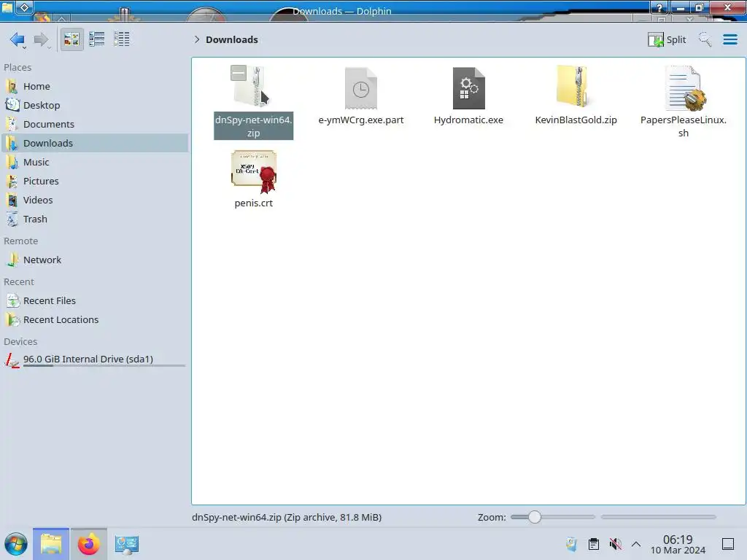Viewport: 747px width, 560px height.
Task: Click the internal drive icon under Devices
Action: (x=12, y=360)
